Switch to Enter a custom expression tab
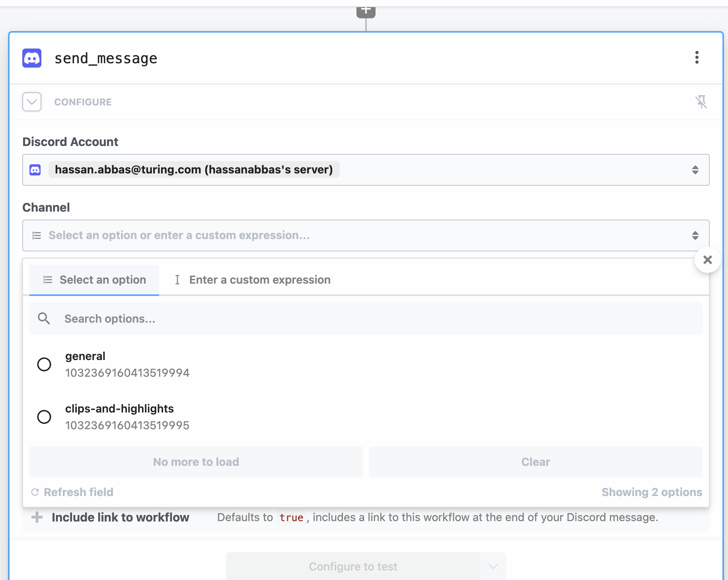728x580 pixels. coord(259,280)
